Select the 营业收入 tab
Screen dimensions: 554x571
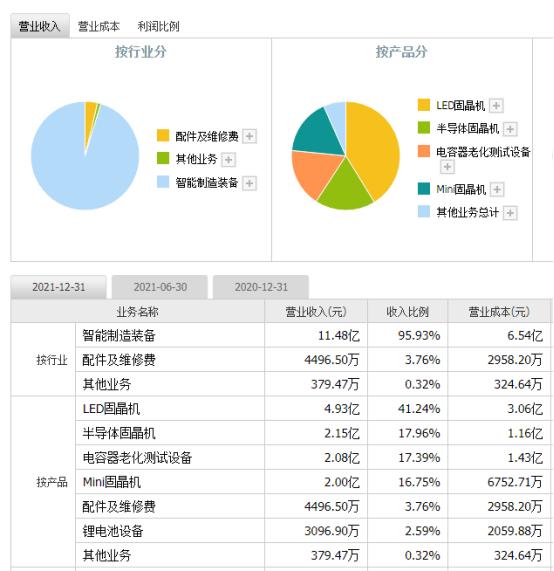coord(40,26)
